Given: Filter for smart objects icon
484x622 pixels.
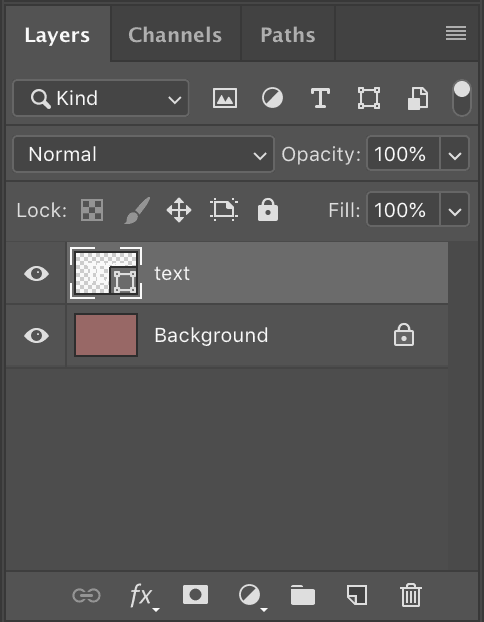Looking at the screenshot, I should point(418,98).
